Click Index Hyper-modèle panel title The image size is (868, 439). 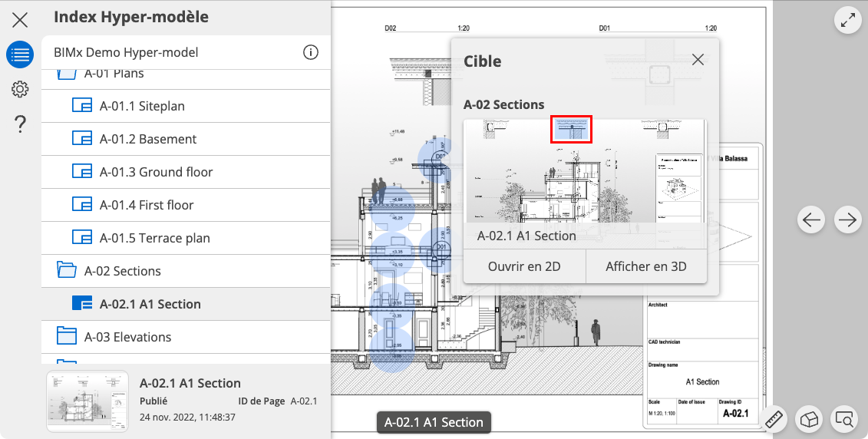click(131, 17)
